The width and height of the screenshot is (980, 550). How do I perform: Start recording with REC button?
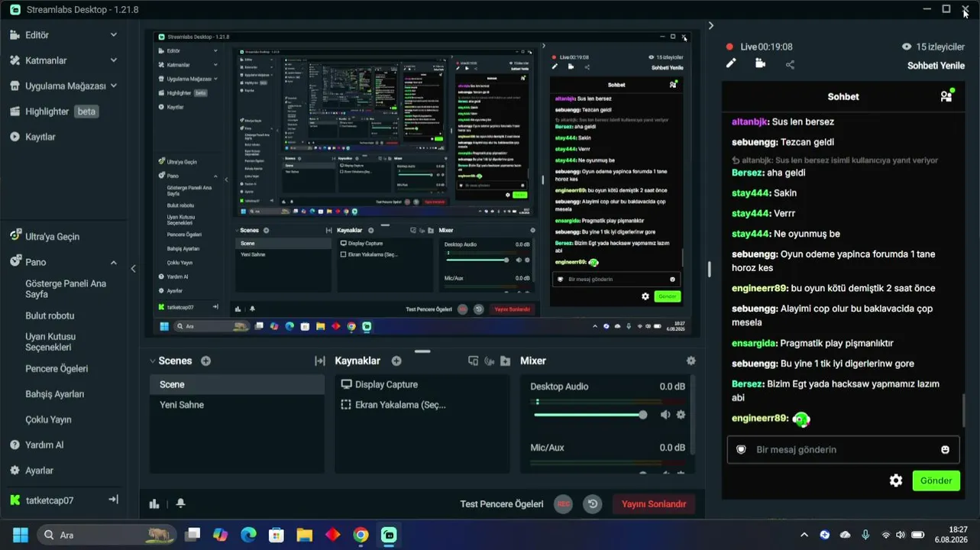click(x=564, y=504)
